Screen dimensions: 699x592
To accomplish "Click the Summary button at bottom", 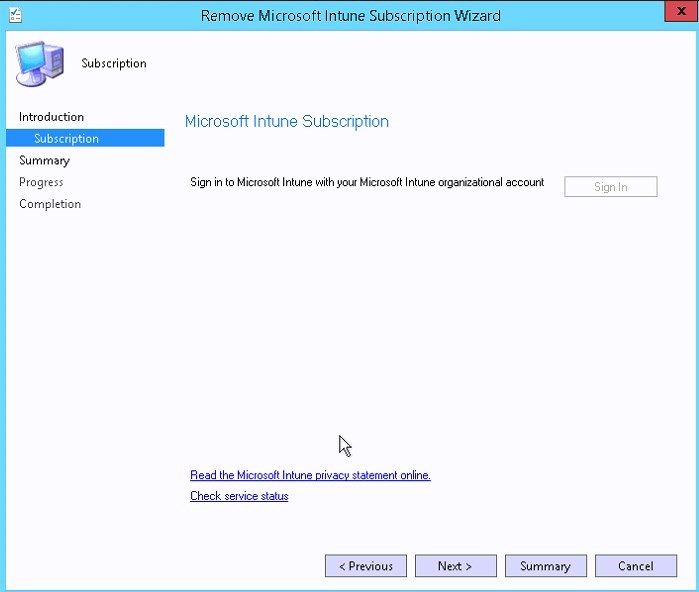I will (546, 566).
